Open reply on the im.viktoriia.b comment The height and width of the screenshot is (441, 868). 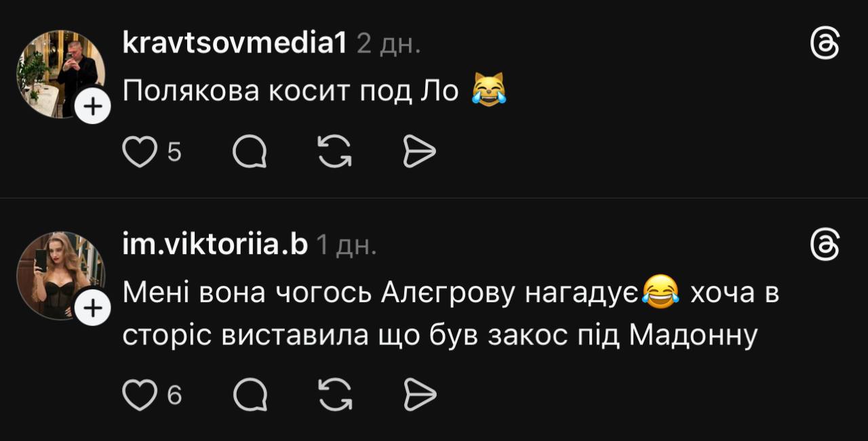(250, 395)
